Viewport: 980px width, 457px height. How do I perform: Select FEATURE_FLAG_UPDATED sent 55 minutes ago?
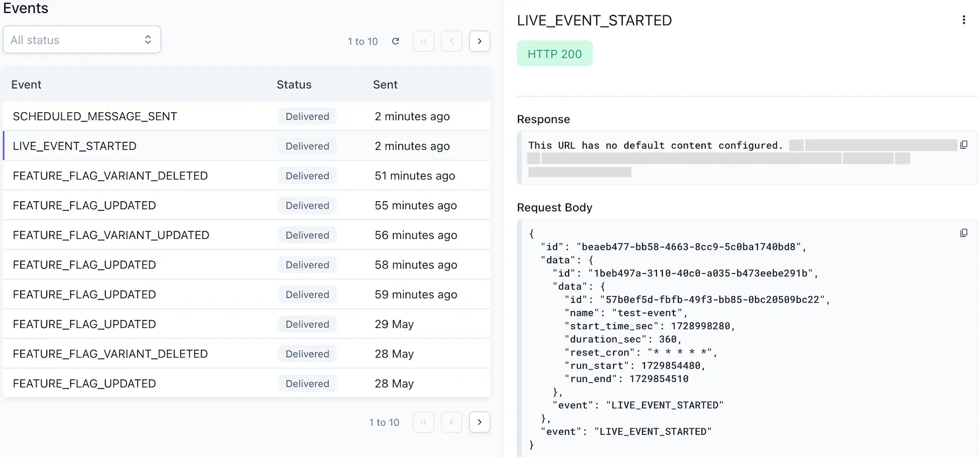click(247, 205)
